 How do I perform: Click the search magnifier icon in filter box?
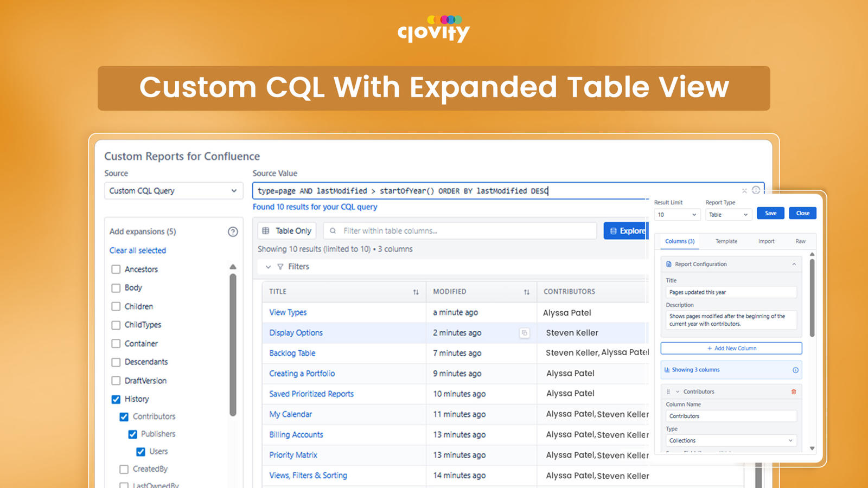(x=333, y=231)
